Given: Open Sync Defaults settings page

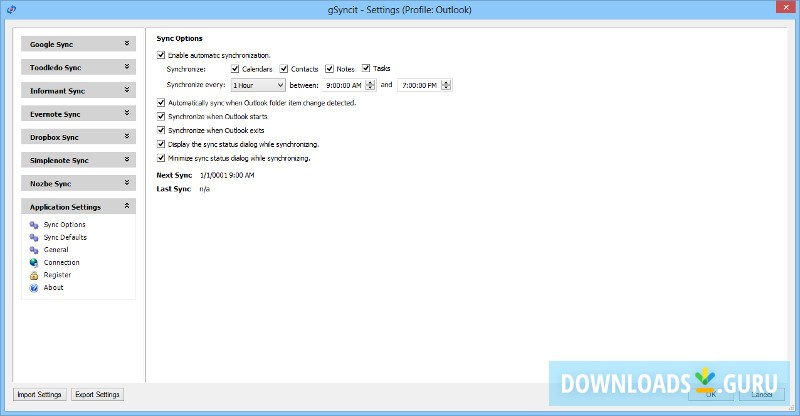Looking at the screenshot, I should [65, 237].
